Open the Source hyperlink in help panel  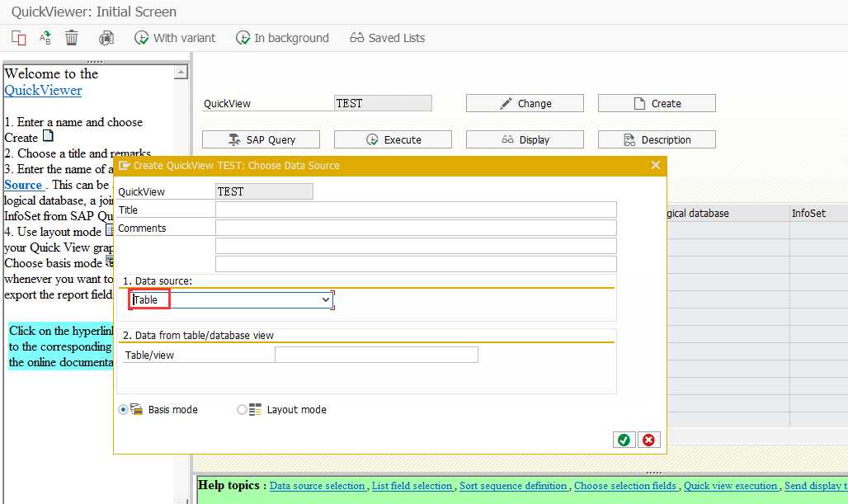pos(24,185)
